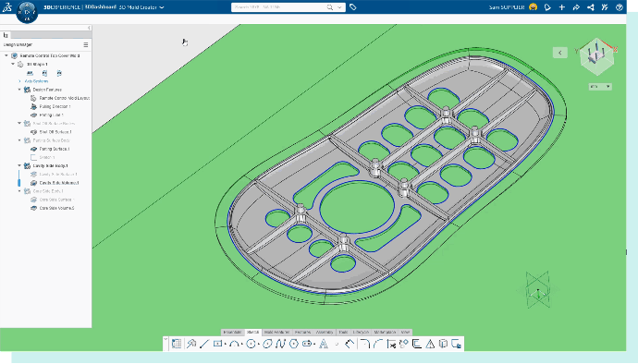This screenshot has width=638, height=364.
Task: Collapse the Cavity Side Body.1 node
Action: pyautogui.click(x=19, y=166)
